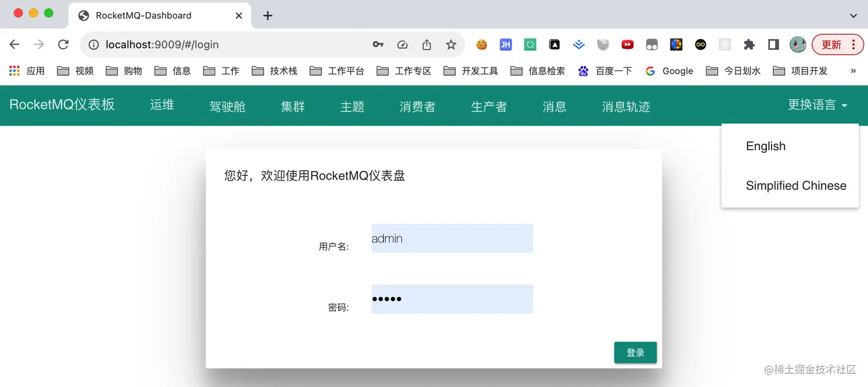Open the yellow infinity extension icon
The image size is (868, 387).
pyautogui.click(x=700, y=45)
